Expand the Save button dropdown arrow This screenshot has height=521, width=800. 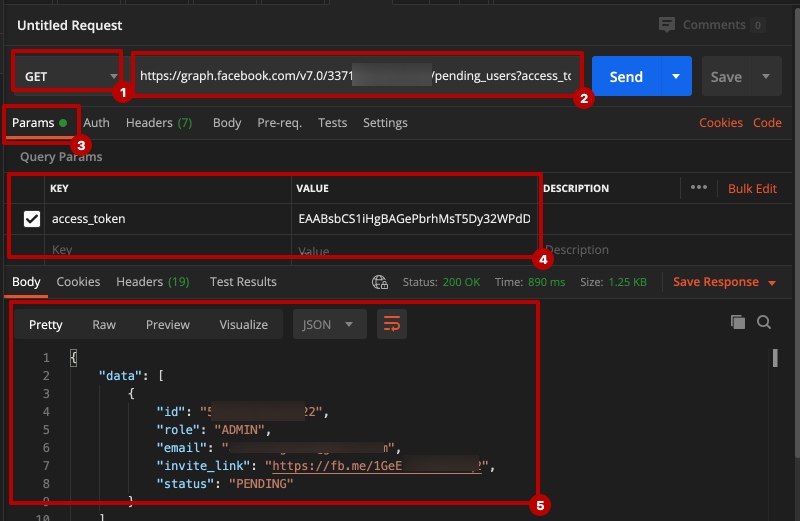pos(766,77)
